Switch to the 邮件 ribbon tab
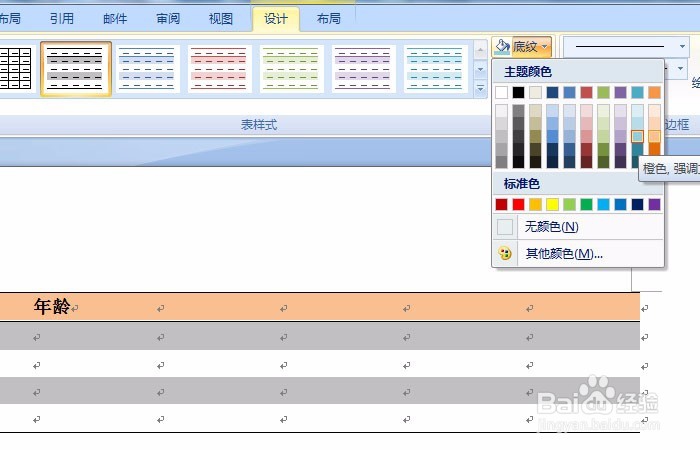Image resolution: width=700 pixels, height=450 pixels. click(x=115, y=18)
